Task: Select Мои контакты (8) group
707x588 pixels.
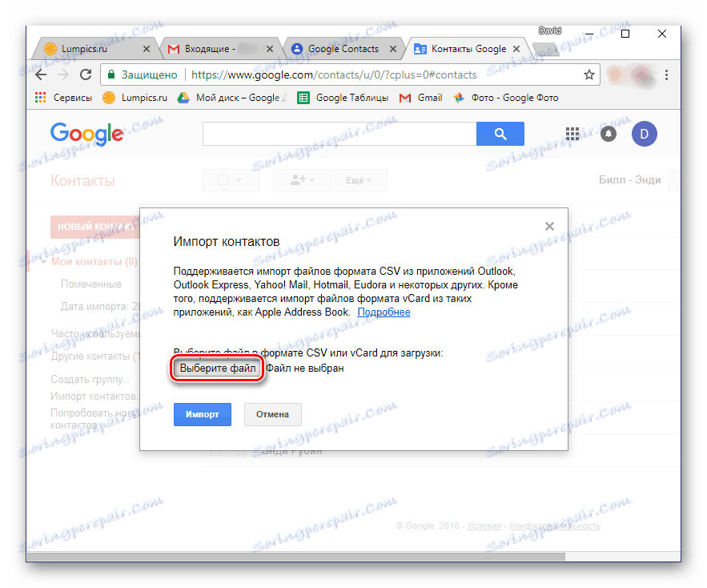Action: pyautogui.click(x=94, y=261)
